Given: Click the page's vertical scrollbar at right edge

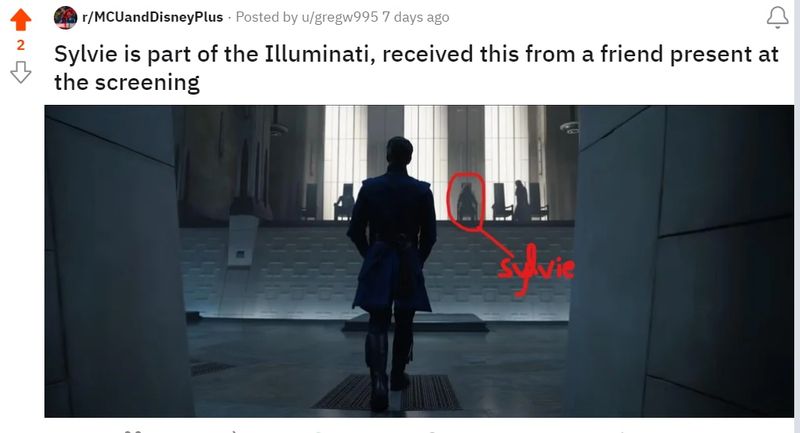Looking at the screenshot, I should point(797,216).
